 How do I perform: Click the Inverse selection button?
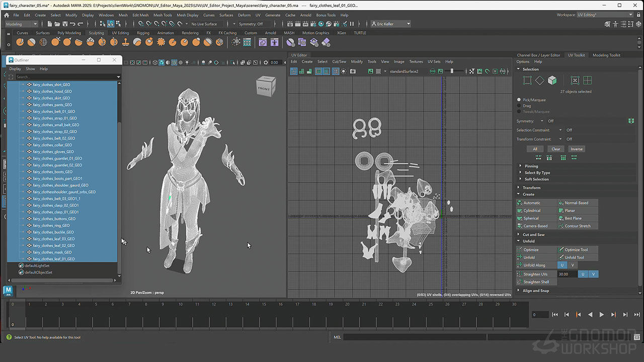point(576,149)
